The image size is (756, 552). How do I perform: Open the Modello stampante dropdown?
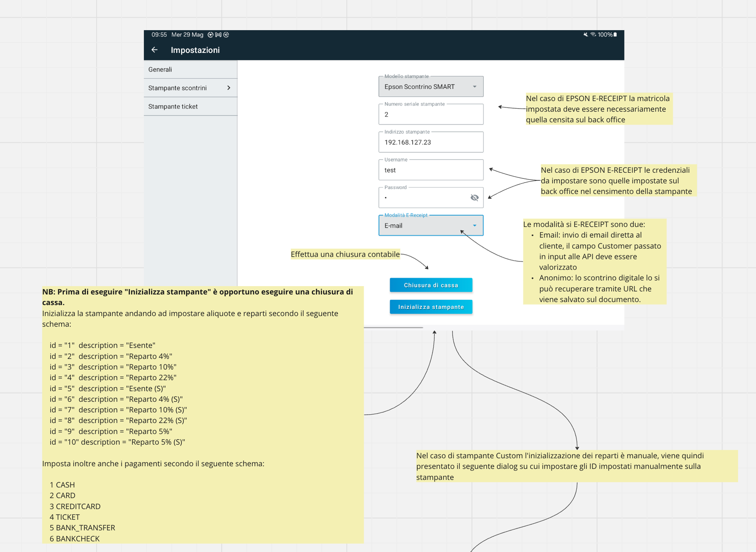[x=431, y=87]
